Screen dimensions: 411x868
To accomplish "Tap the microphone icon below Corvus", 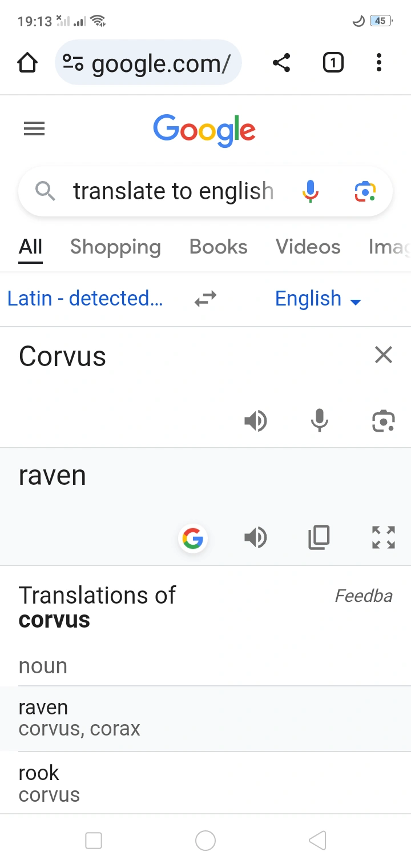I will [x=320, y=421].
